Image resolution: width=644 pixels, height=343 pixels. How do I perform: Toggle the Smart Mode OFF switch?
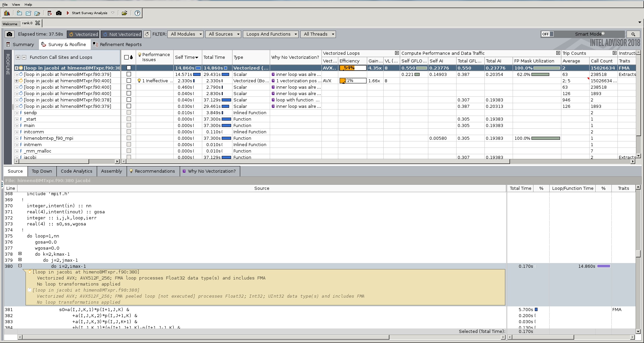pos(547,34)
